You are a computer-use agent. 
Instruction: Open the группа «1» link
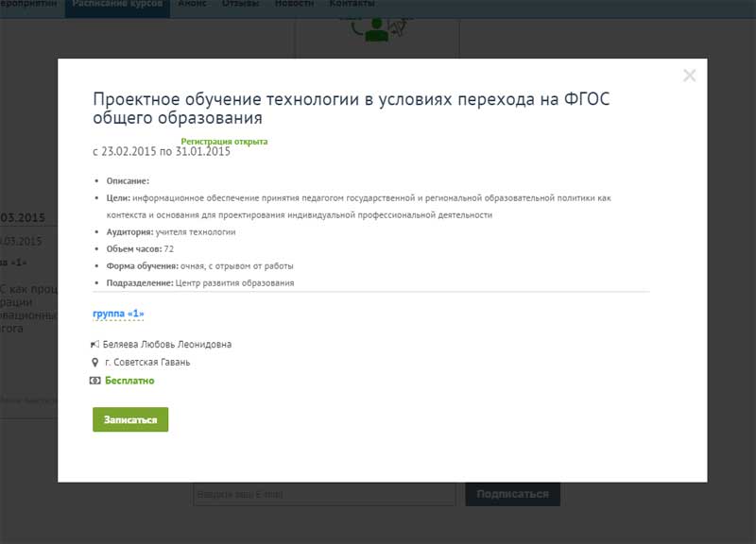[118, 314]
